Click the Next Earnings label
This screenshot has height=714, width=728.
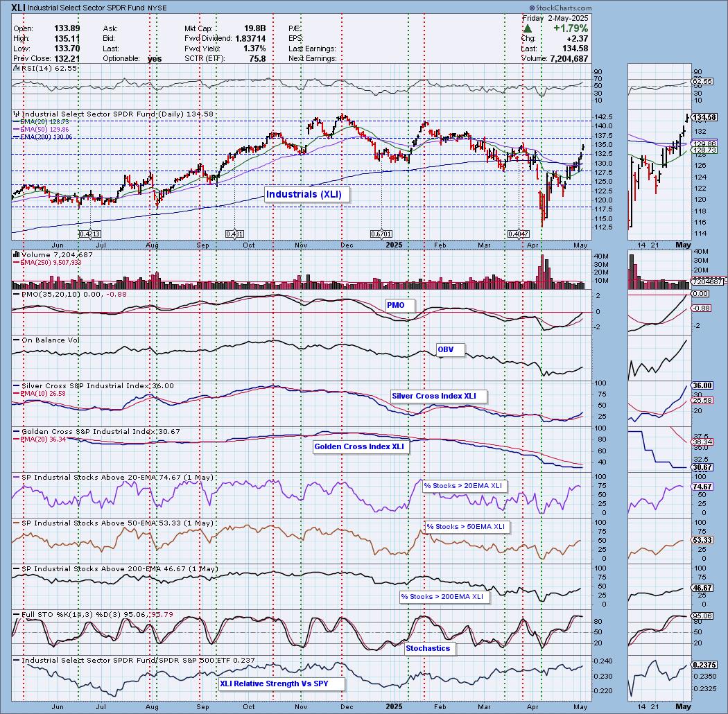313,58
